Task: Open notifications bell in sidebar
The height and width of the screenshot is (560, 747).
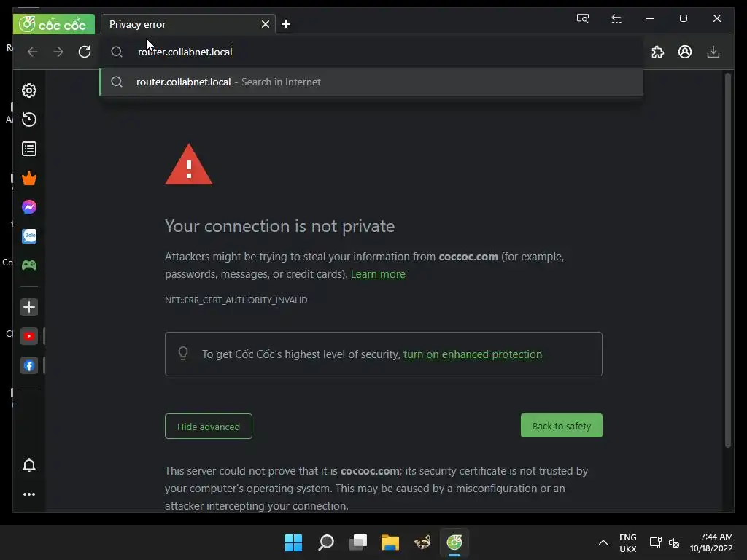Action: (29, 464)
